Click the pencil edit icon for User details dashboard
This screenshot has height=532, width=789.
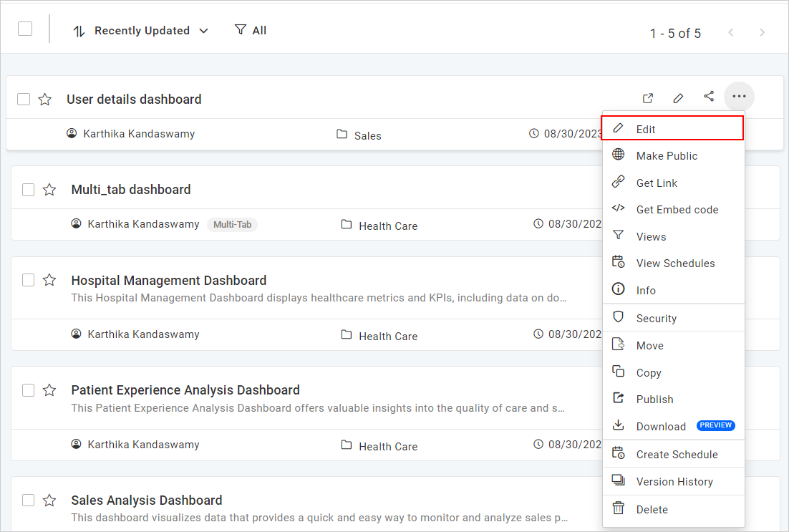pyautogui.click(x=678, y=97)
